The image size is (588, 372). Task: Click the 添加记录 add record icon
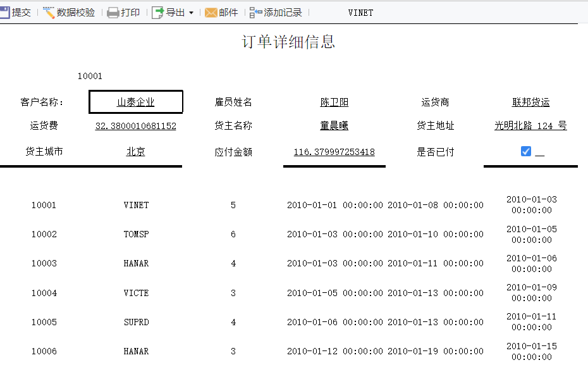[256, 13]
